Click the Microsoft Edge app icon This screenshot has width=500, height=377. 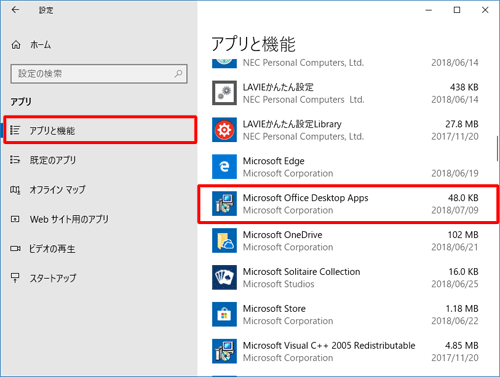[x=224, y=167]
